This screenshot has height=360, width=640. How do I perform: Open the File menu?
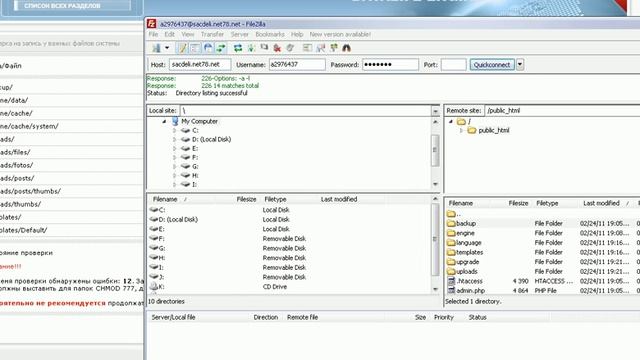coord(153,34)
